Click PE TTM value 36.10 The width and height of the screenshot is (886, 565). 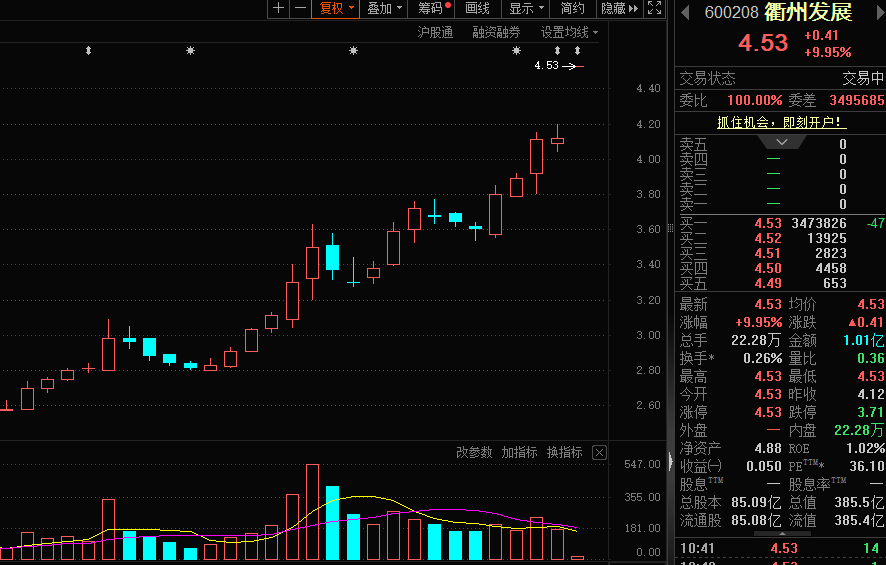(x=867, y=466)
